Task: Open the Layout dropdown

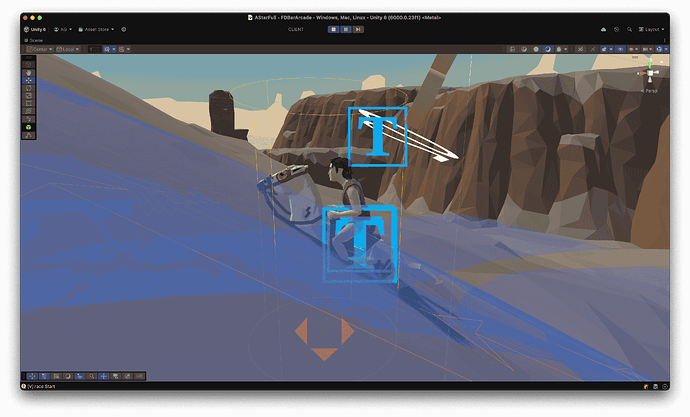Action: point(651,29)
